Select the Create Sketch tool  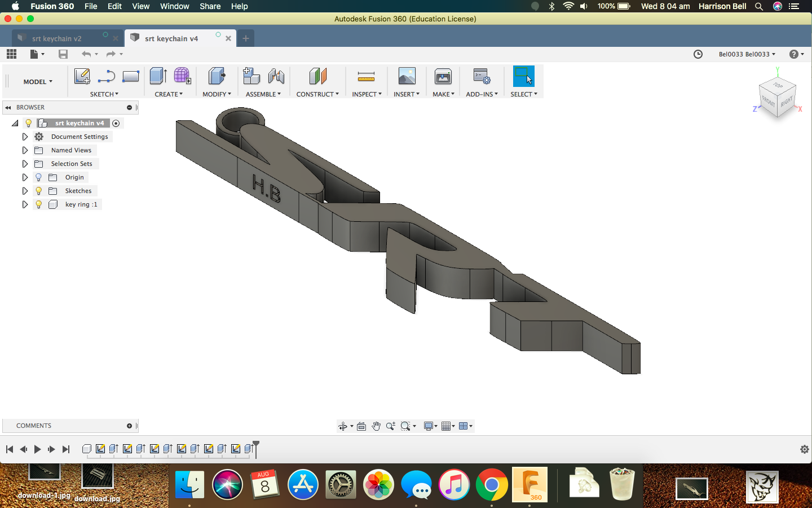click(x=82, y=76)
